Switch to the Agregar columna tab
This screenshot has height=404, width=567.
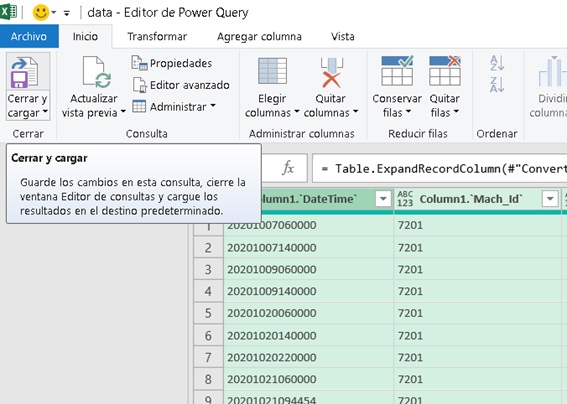coord(259,36)
